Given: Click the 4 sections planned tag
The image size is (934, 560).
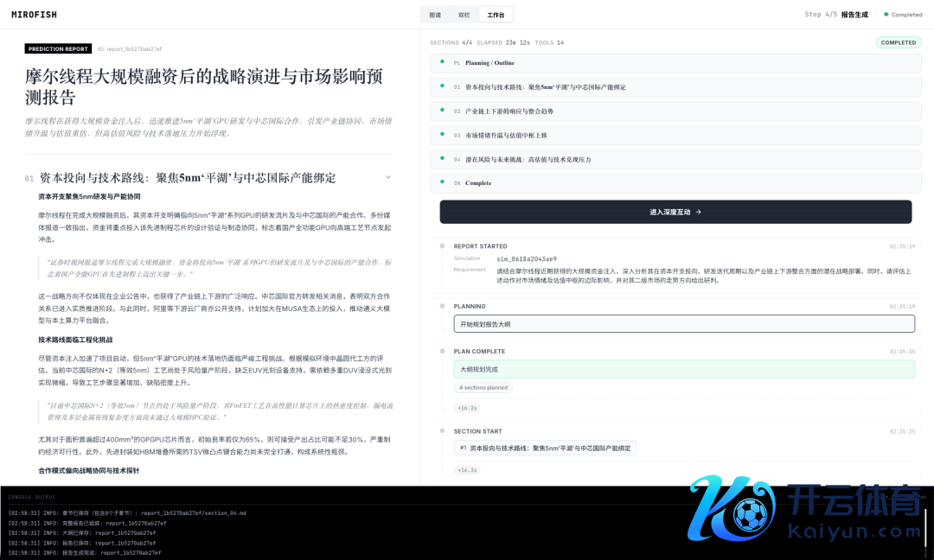Looking at the screenshot, I should pos(483,388).
